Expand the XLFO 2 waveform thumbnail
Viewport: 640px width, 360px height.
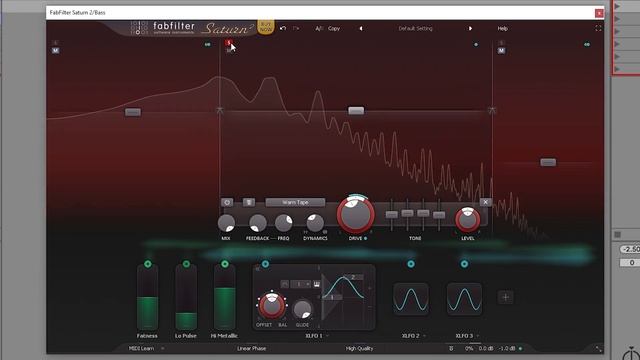[411, 299]
